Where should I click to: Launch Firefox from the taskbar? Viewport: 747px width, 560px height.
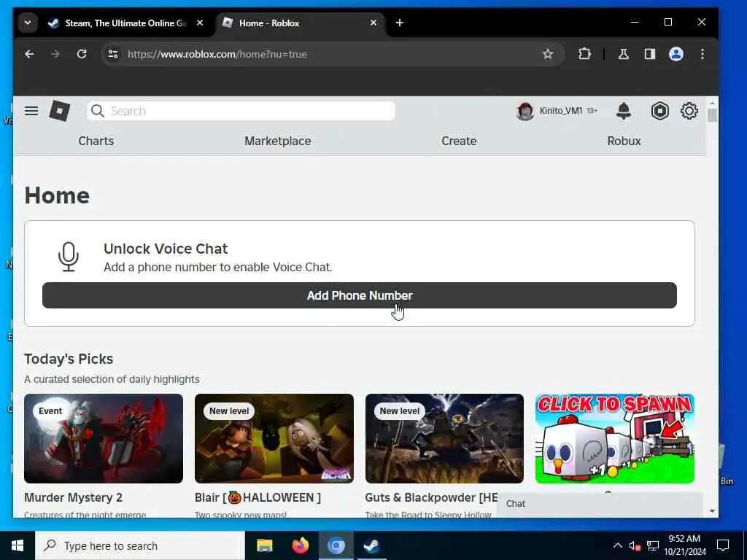pyautogui.click(x=300, y=545)
